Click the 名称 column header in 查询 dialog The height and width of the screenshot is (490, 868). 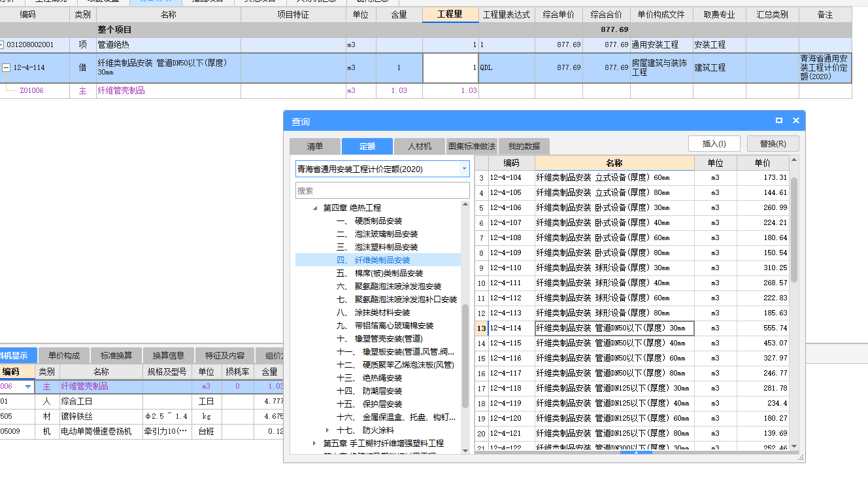pos(614,163)
